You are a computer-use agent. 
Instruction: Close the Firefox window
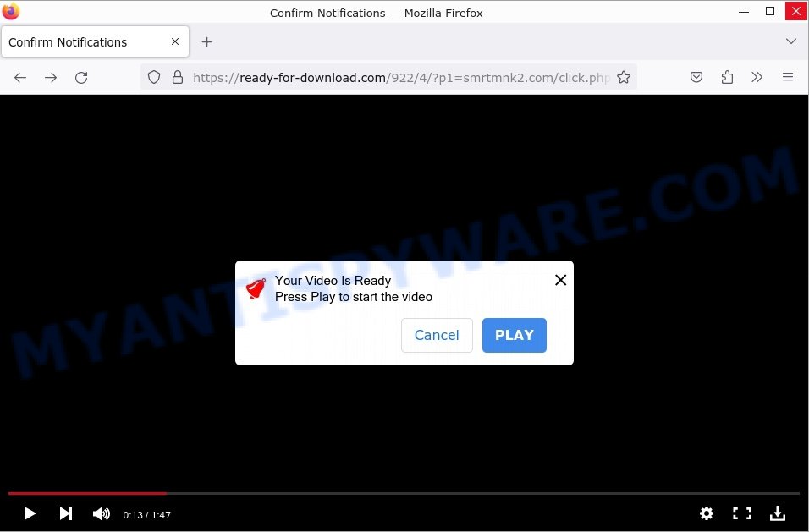(x=796, y=11)
